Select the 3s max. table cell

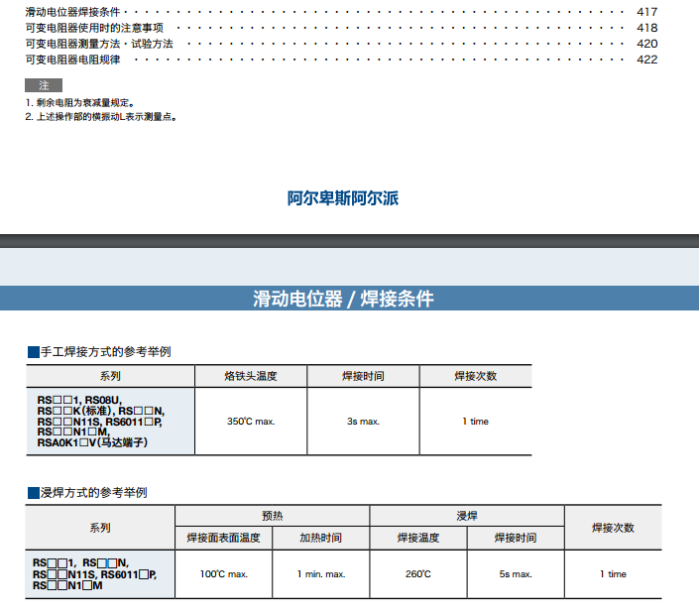(x=363, y=422)
